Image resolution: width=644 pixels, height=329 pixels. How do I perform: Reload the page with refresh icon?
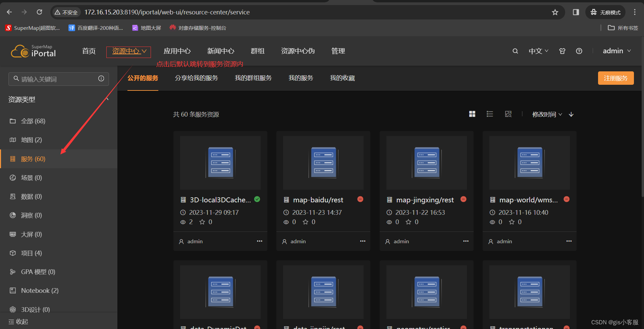39,12
